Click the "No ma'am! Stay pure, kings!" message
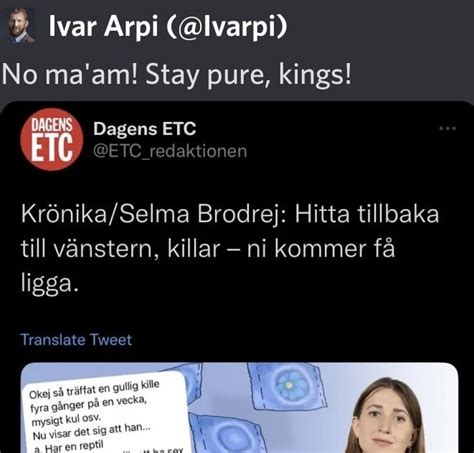Image resolution: width=474 pixels, height=453 pixels. [176, 75]
